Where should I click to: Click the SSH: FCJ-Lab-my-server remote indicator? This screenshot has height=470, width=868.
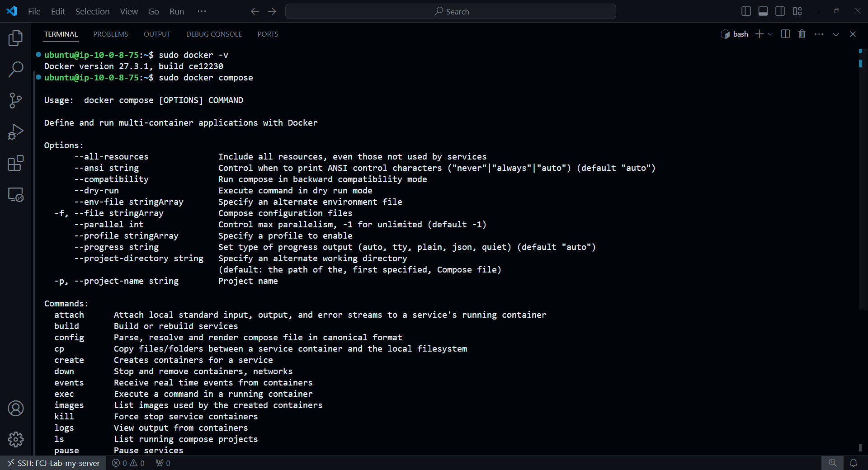53,463
